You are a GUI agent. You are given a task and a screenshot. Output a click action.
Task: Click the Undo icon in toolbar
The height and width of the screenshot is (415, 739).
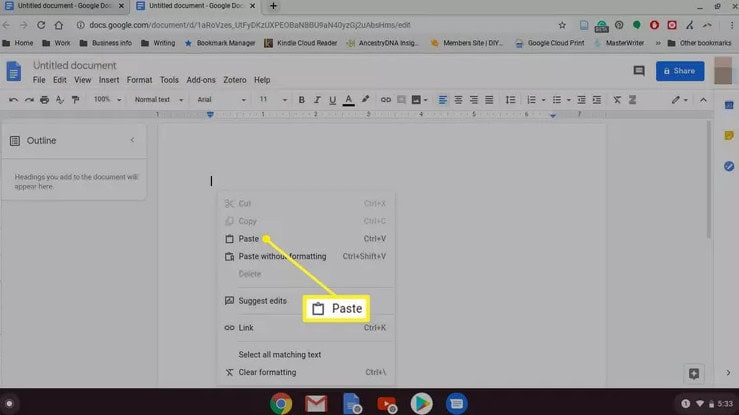point(13,100)
